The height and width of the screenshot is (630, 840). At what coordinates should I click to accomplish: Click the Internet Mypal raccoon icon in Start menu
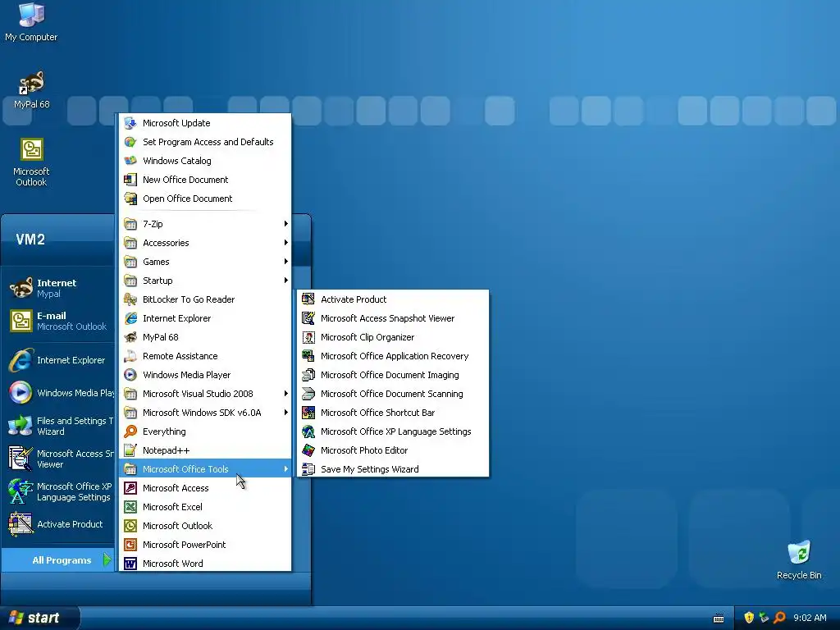coord(21,288)
